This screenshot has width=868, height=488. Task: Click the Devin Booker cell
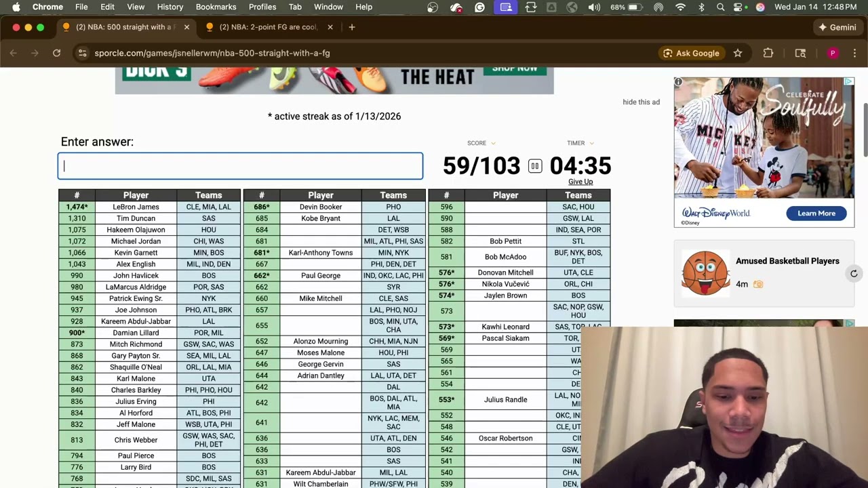coord(321,207)
